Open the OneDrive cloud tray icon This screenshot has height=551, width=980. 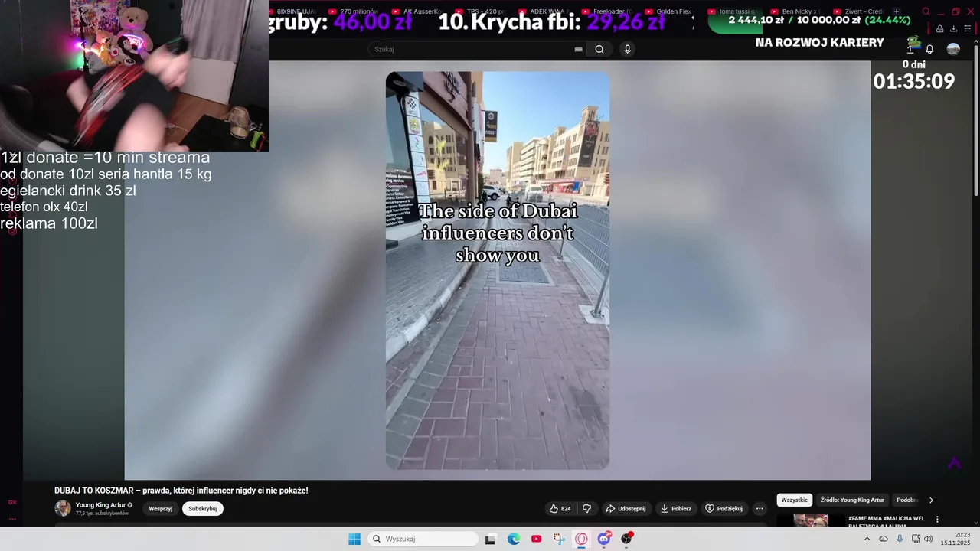pos(884,539)
